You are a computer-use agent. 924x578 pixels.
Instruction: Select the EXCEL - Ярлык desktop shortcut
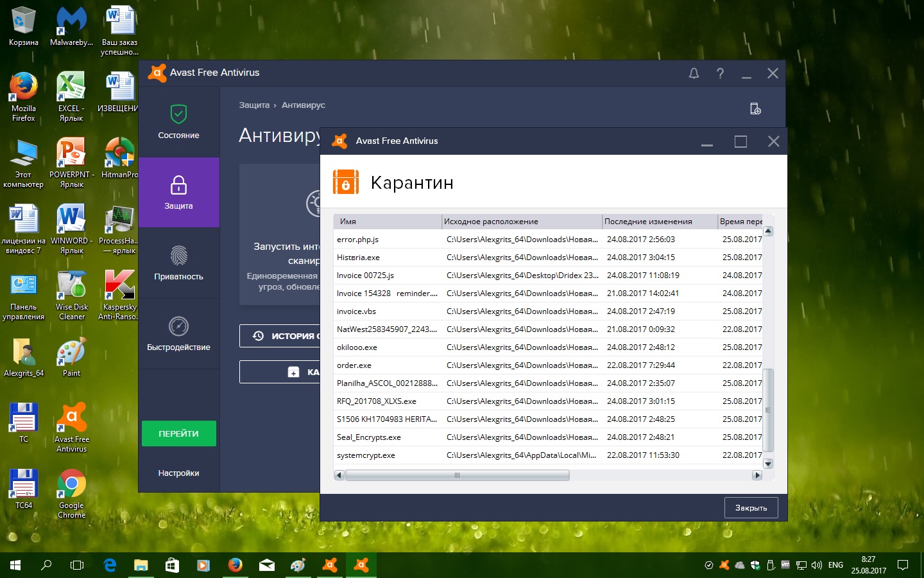pos(71,97)
